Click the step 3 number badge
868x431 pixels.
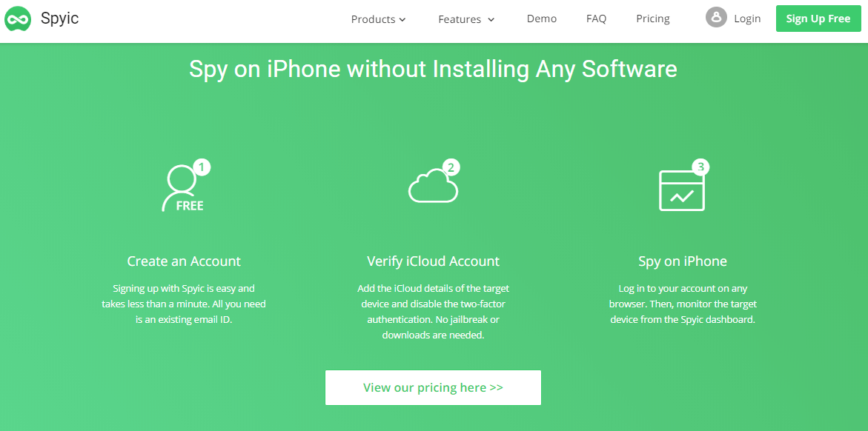pyautogui.click(x=700, y=167)
